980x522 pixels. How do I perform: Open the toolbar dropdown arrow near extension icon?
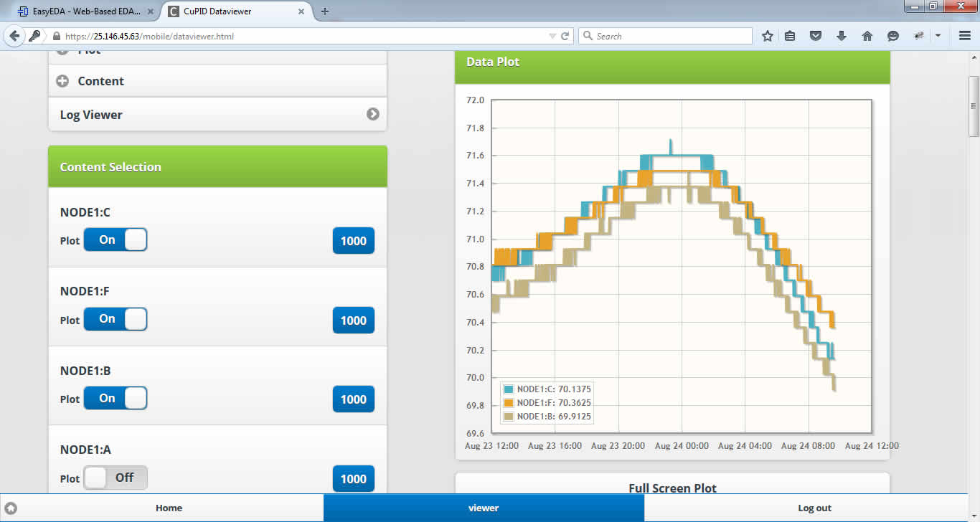pos(938,36)
